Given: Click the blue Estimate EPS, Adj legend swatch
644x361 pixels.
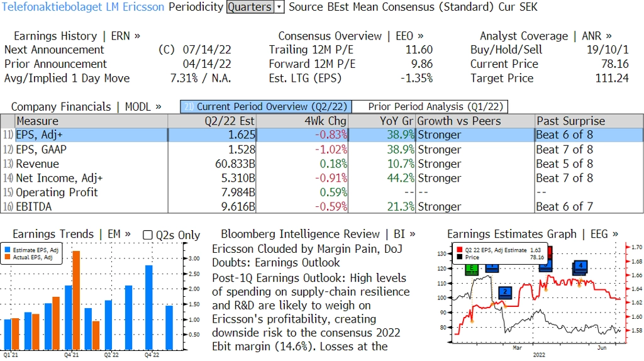Looking at the screenshot, I should click(x=8, y=250).
